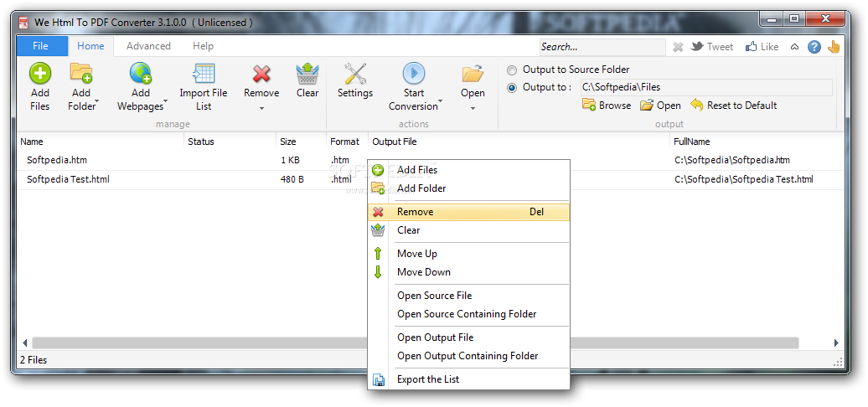Sort by the FullName column header
The width and height of the screenshot is (868, 407).
click(x=757, y=142)
